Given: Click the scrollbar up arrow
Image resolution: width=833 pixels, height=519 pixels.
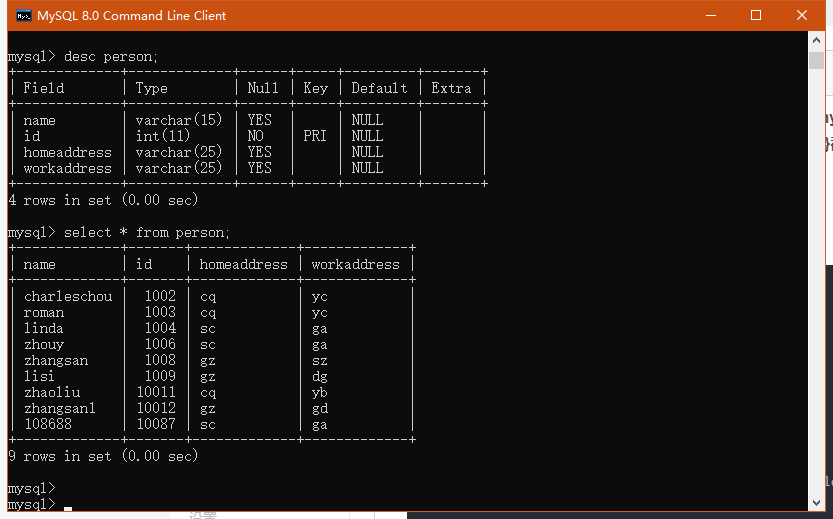Looking at the screenshot, I should [816, 40].
